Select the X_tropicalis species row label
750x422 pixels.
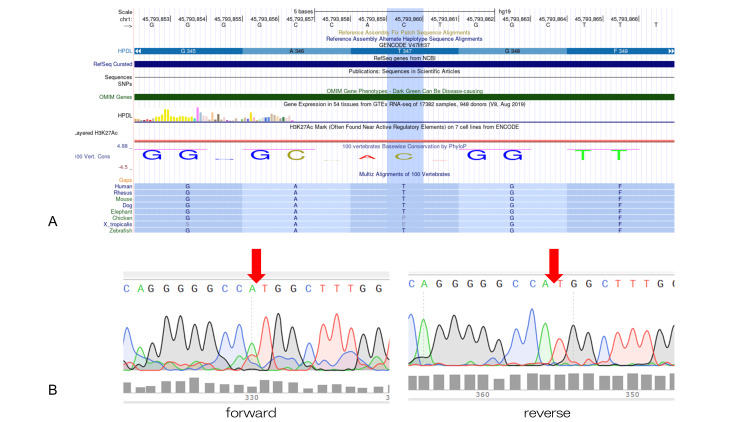pyautogui.click(x=118, y=224)
